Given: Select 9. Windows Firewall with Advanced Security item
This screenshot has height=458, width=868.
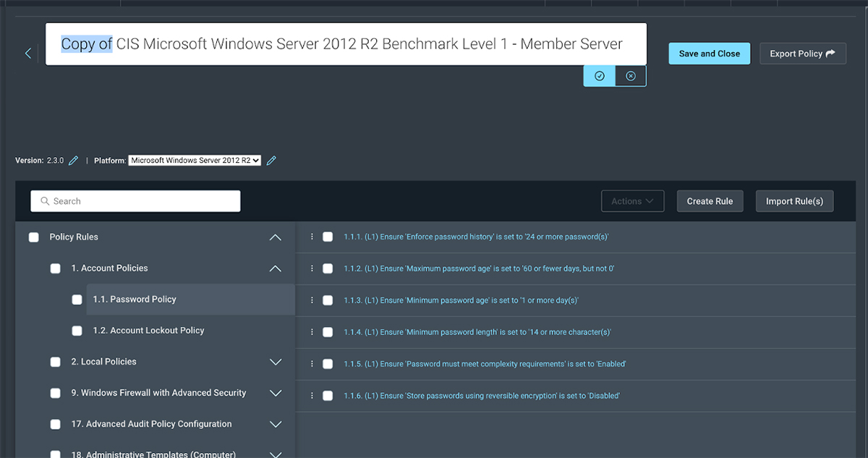Looking at the screenshot, I should (158, 393).
